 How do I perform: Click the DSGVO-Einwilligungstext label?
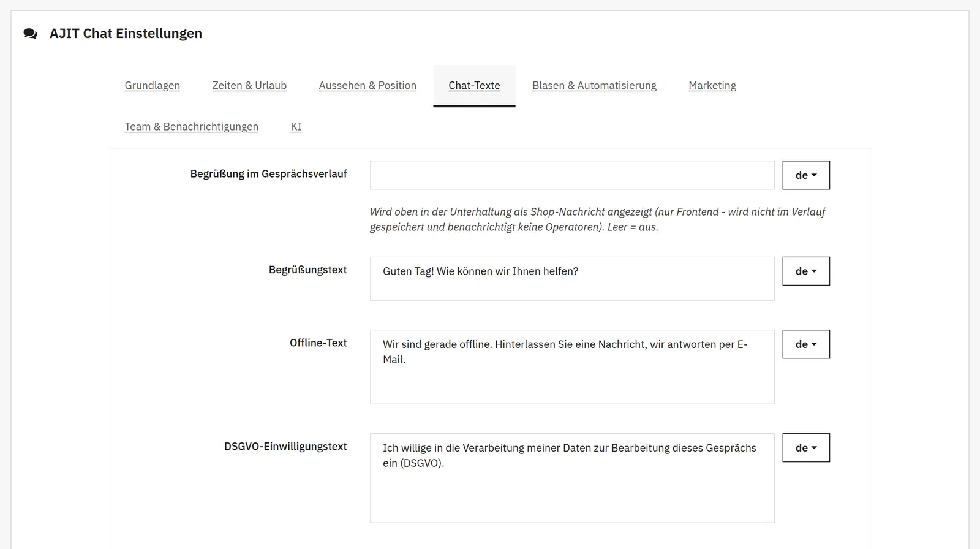pos(285,447)
